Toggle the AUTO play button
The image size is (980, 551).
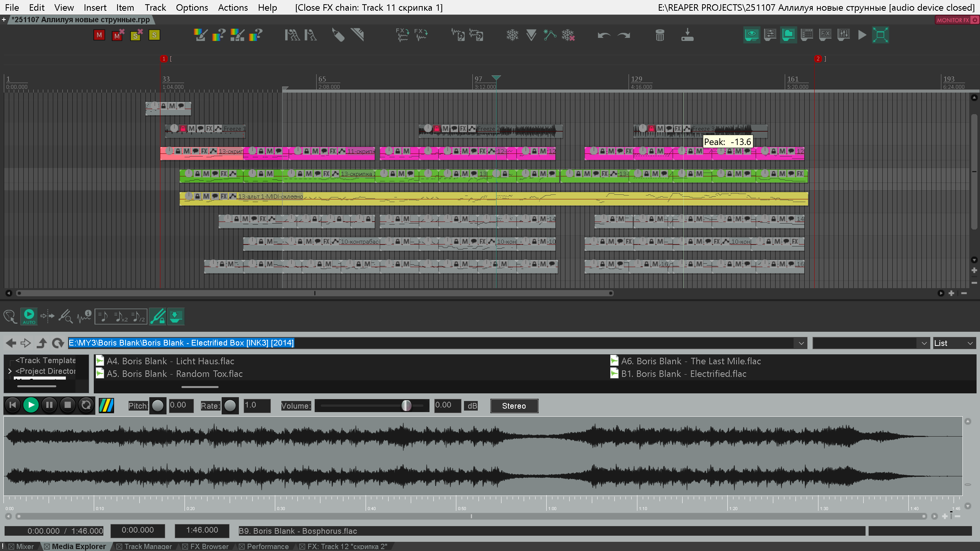pos(29,316)
